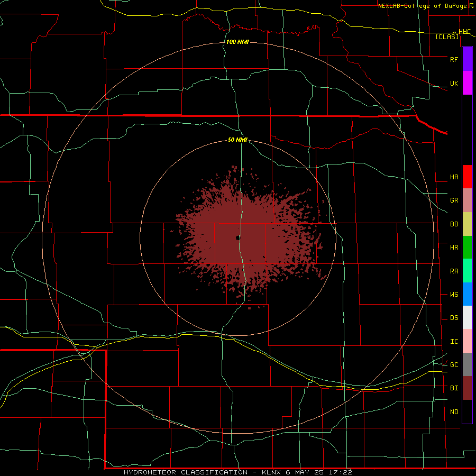
Task: Click the maroon BI legend swatch
Action: point(467,388)
